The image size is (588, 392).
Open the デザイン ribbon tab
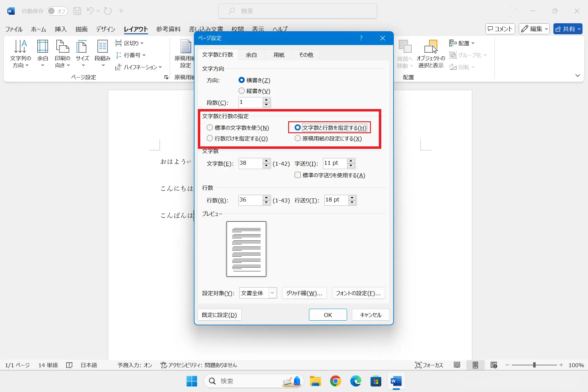[105, 29]
